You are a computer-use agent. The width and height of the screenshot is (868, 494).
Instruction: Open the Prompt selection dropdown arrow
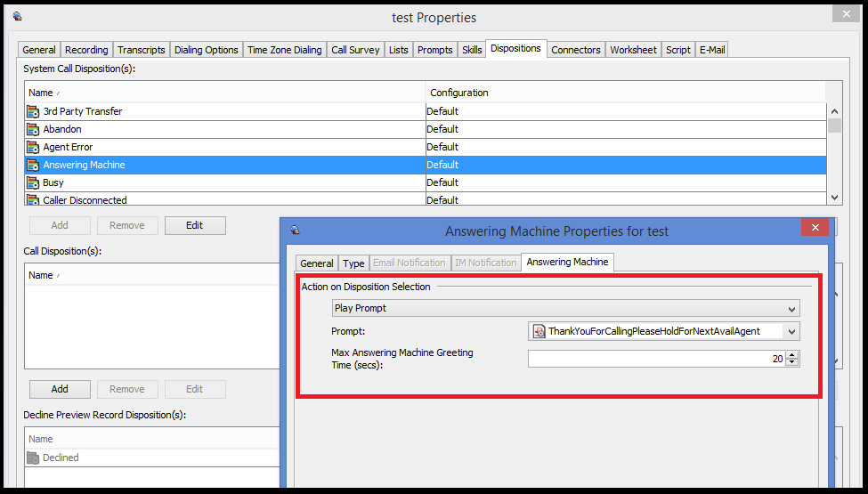[791, 331]
